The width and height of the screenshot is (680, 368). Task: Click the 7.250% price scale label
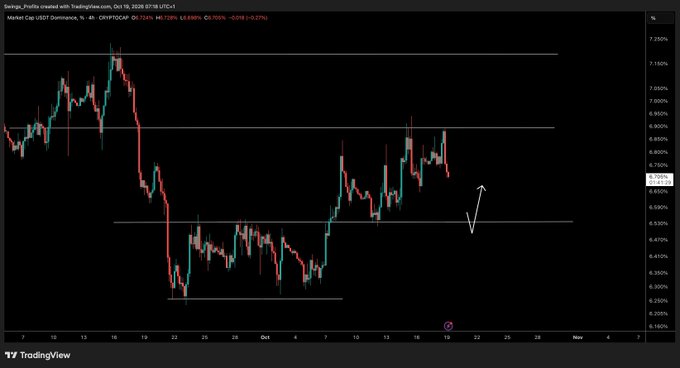click(x=658, y=39)
